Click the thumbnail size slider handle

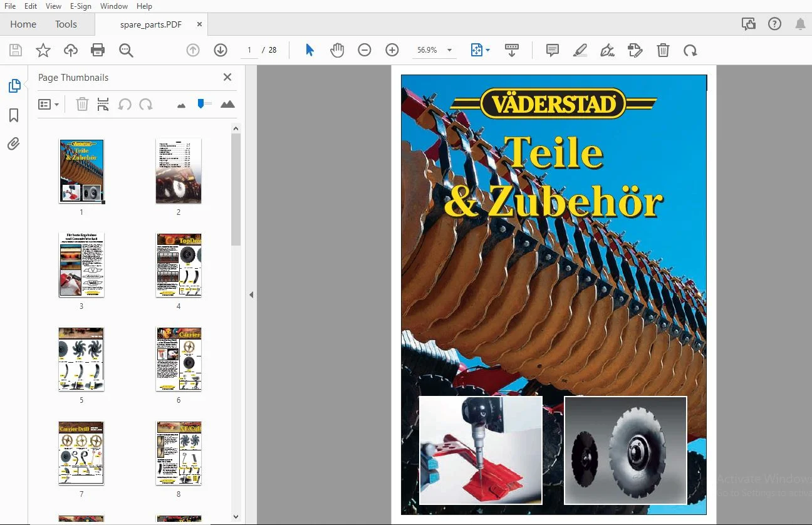pyautogui.click(x=201, y=103)
